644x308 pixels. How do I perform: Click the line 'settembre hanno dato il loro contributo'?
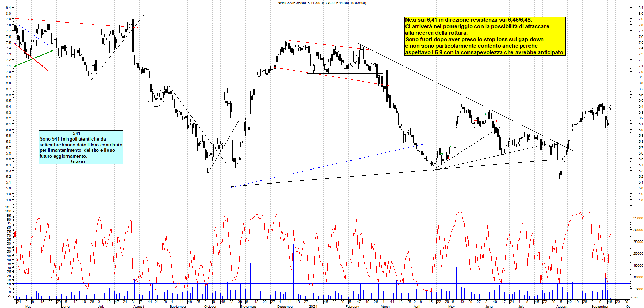(x=81, y=145)
